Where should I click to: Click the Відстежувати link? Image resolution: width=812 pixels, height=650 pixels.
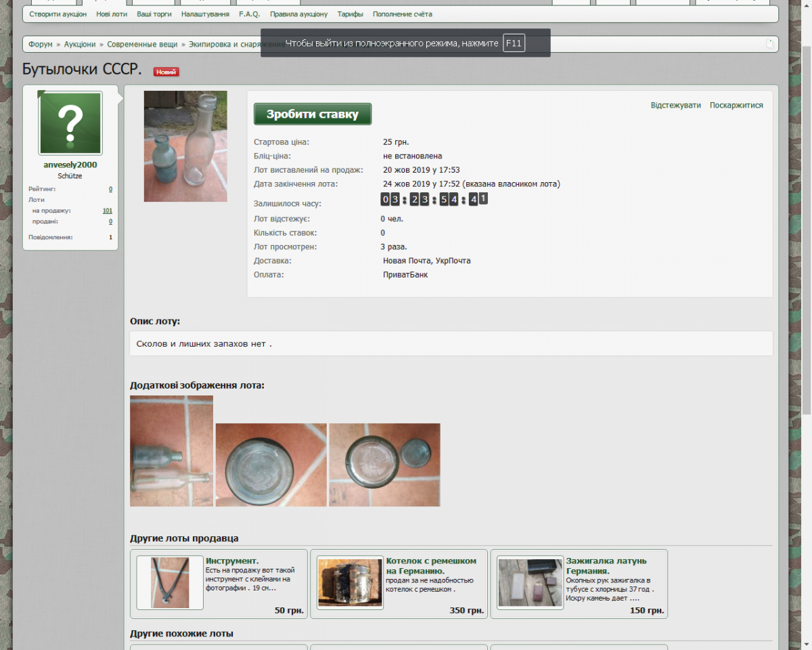click(x=675, y=106)
